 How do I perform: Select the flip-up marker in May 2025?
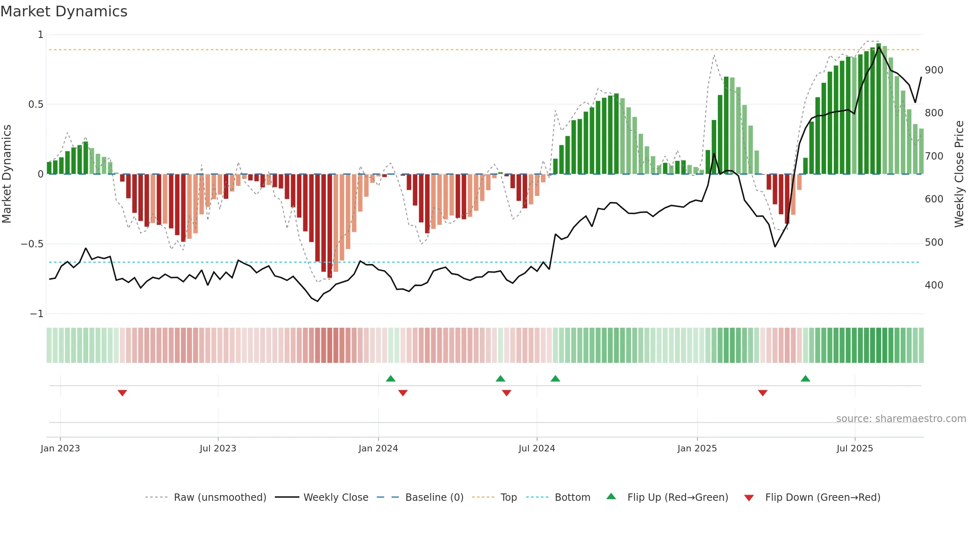click(x=806, y=378)
